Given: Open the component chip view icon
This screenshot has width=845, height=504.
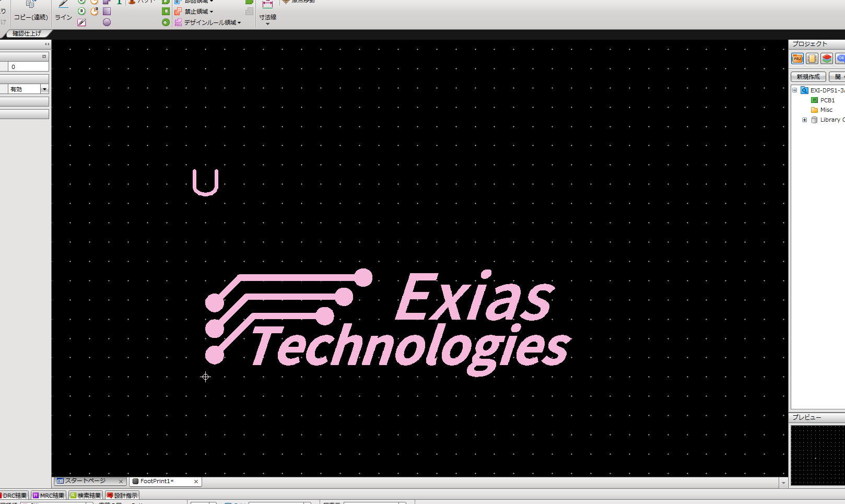Looking at the screenshot, I should click(x=812, y=58).
